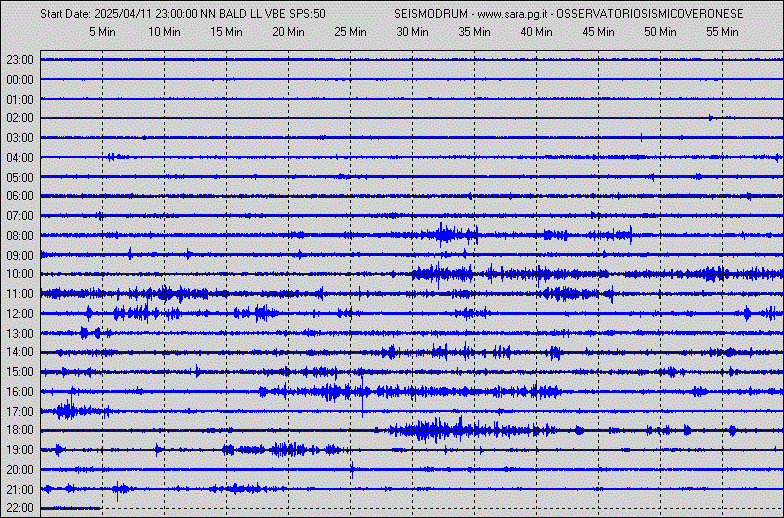This screenshot has height=518, width=784.
Task: Click the 10 Min column header
Action: pos(164,32)
